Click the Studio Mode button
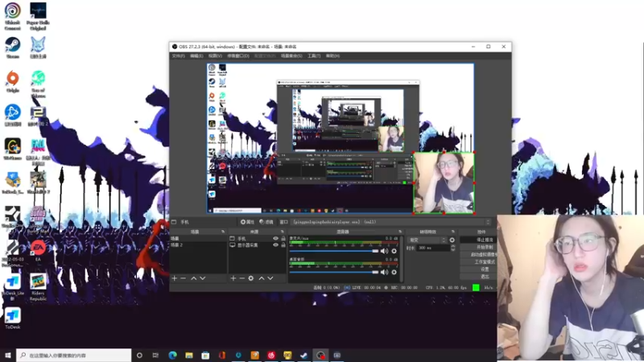Image resolution: width=644 pixels, height=362 pixels. click(478, 262)
